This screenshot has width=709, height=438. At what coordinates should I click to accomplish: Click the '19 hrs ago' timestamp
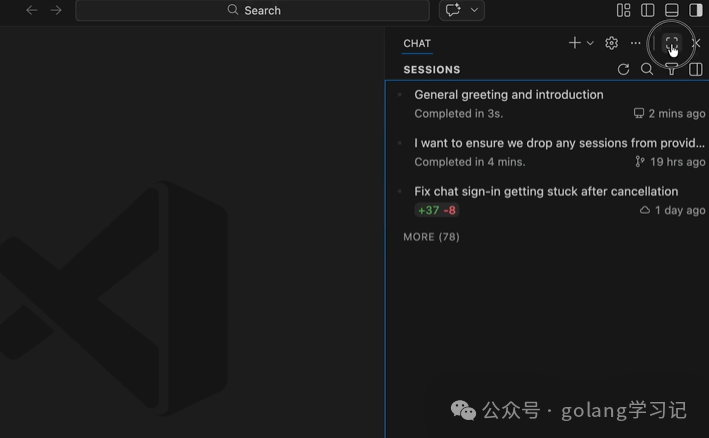coord(677,162)
